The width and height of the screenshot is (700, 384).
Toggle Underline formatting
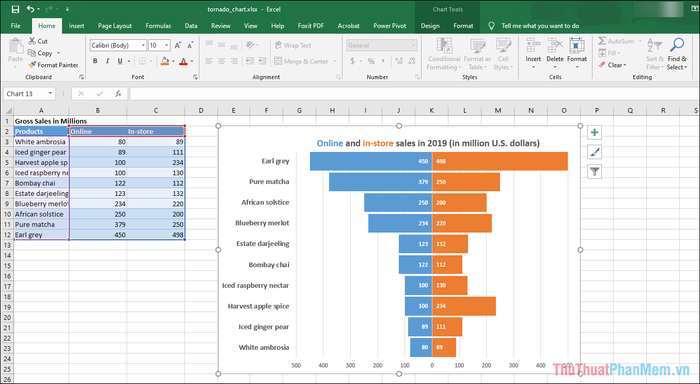tap(120, 61)
